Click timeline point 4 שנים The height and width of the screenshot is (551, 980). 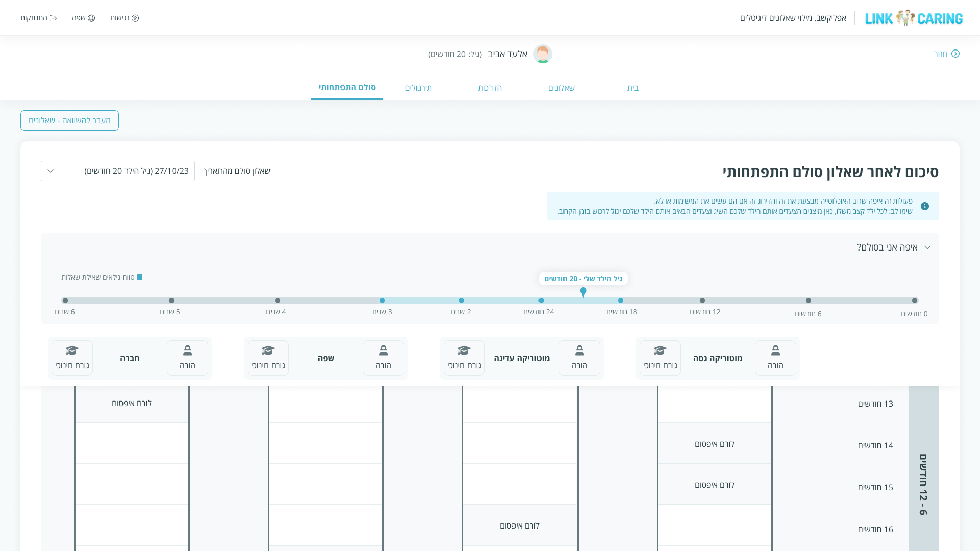pyautogui.click(x=278, y=300)
